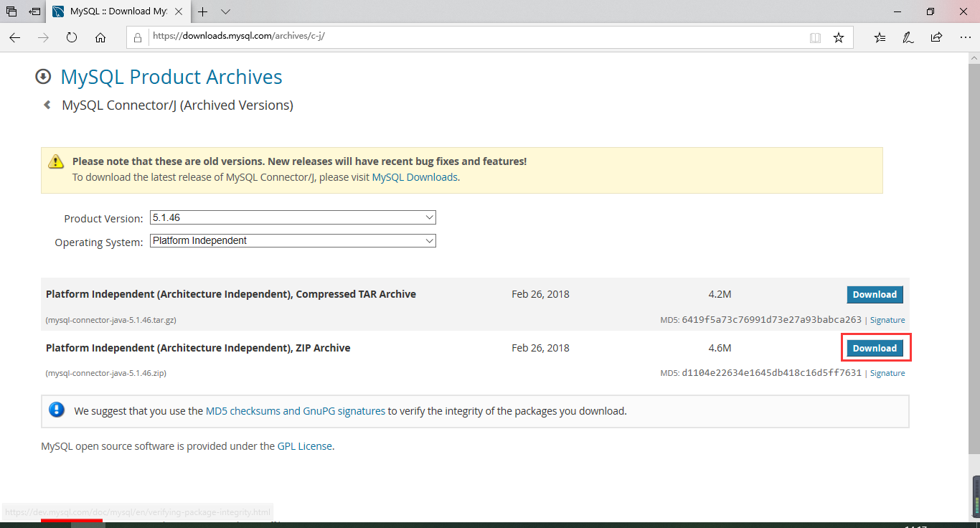This screenshot has width=980, height=528.
Task: Click the Product Version label
Action: coord(103,219)
